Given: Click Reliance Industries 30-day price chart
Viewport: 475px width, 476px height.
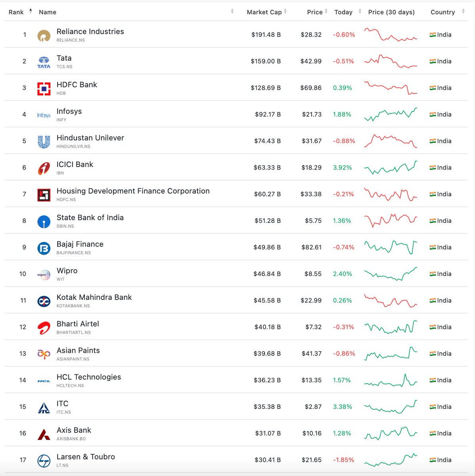Looking at the screenshot, I should 391,35.
